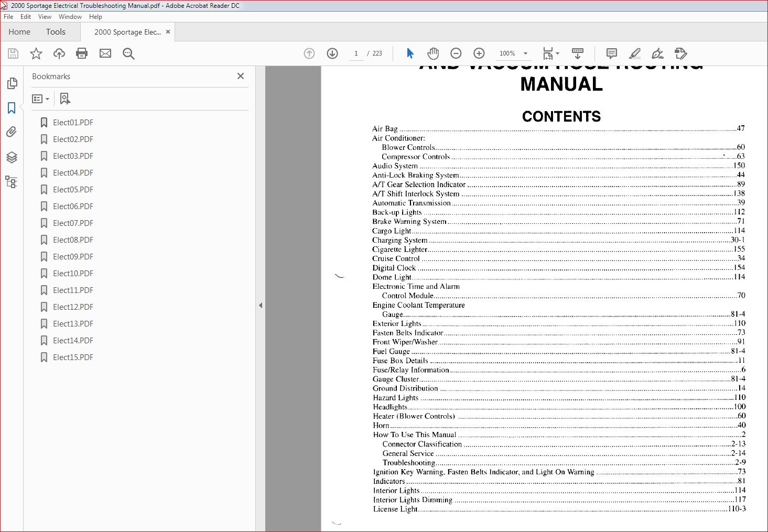Activate the Hand pan tool

[x=433, y=53]
